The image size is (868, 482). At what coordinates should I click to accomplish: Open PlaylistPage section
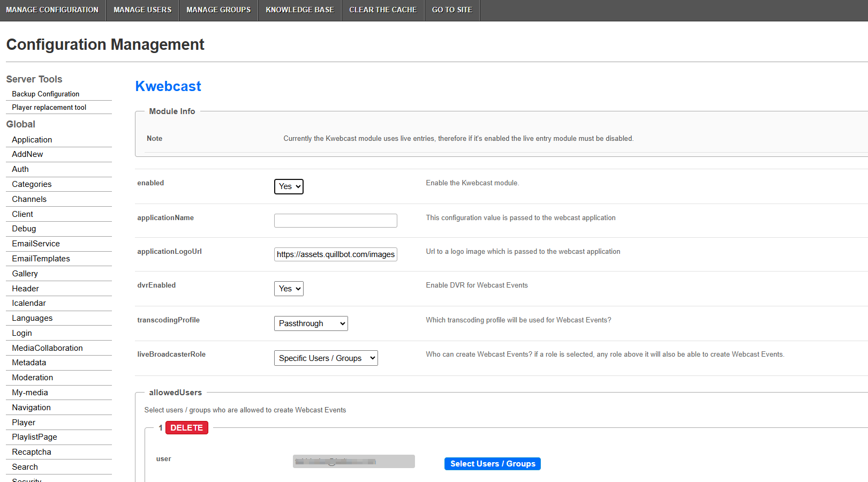(x=35, y=437)
